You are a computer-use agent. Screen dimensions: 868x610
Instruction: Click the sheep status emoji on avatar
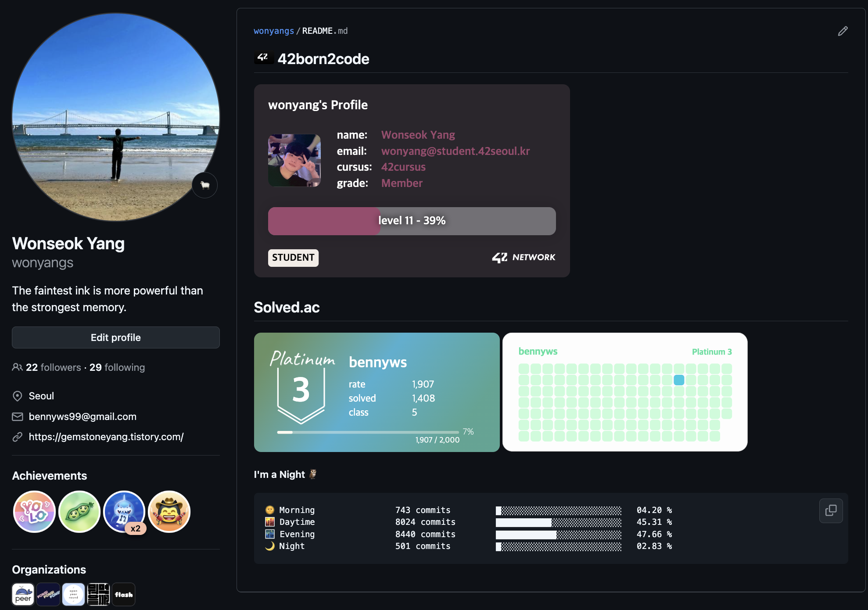pyautogui.click(x=204, y=185)
